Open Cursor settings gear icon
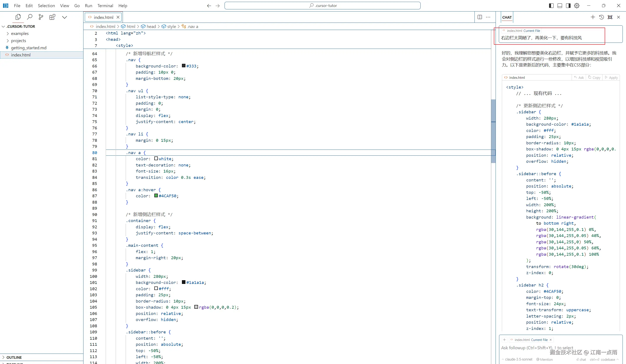This screenshot has height=364, width=626. click(577, 5)
